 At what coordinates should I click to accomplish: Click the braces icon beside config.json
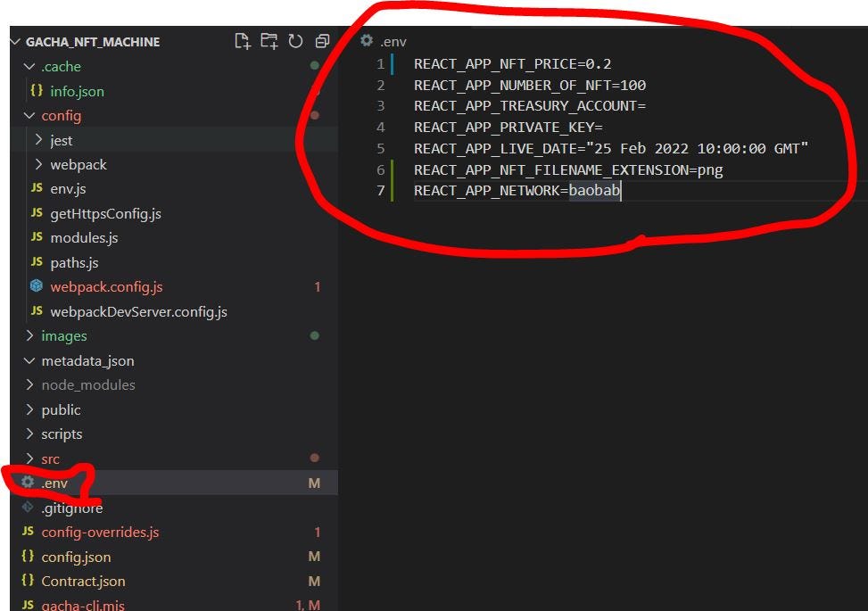tap(28, 557)
